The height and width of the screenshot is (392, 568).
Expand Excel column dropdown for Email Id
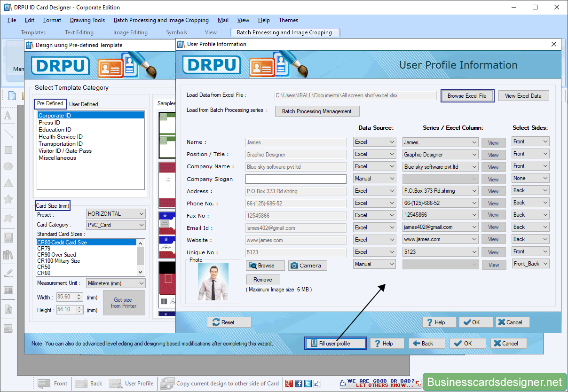441,227
